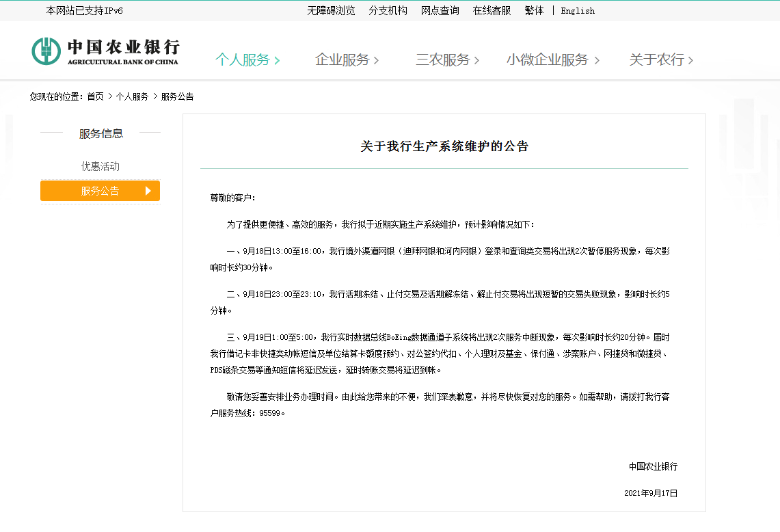Click 个人服务 in the breadcrumb trail

(131, 96)
